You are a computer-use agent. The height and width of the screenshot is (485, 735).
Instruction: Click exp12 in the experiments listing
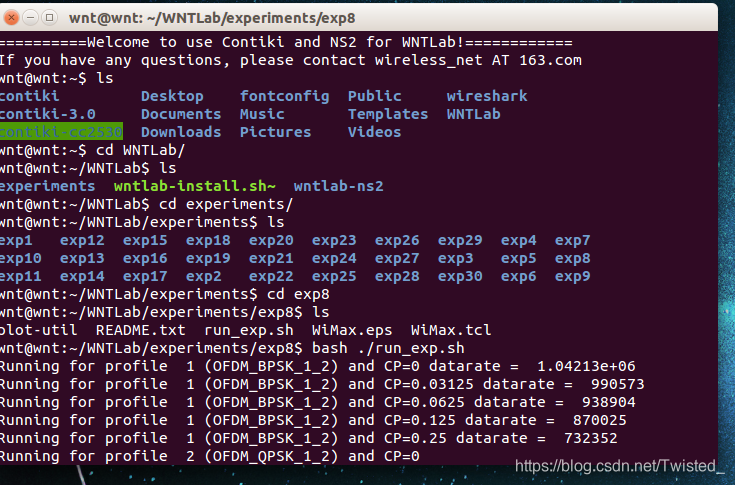tap(82, 241)
